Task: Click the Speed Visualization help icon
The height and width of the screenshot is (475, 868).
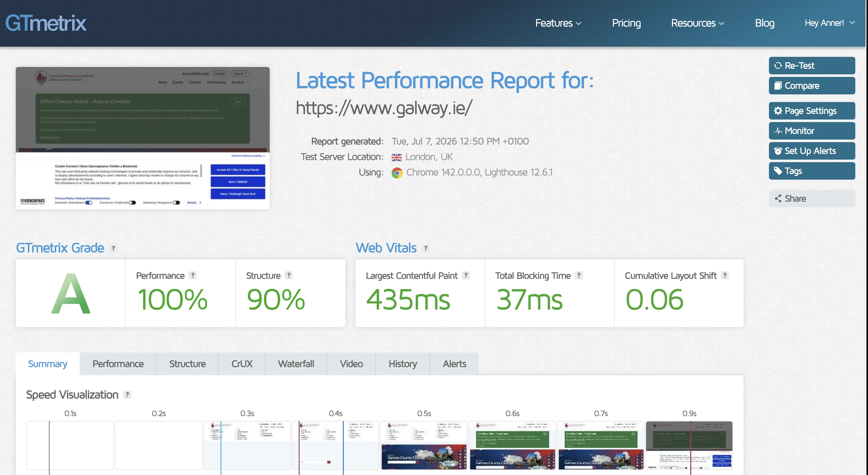Action: click(x=127, y=395)
